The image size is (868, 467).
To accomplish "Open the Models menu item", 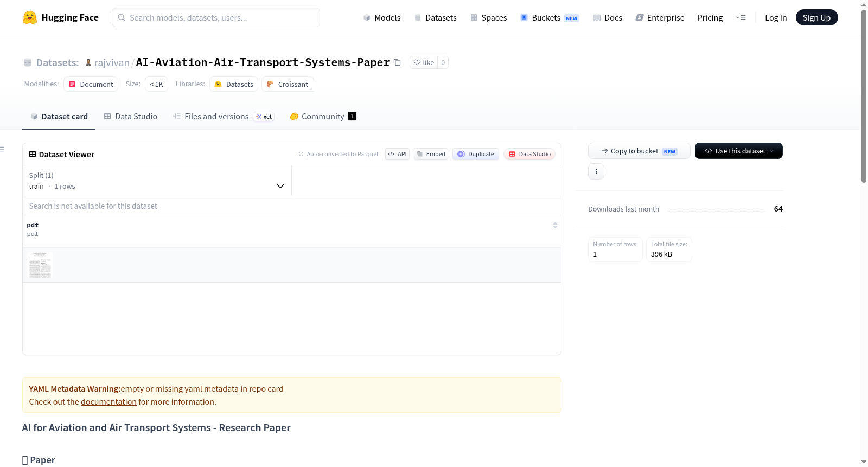I will [x=382, y=18].
